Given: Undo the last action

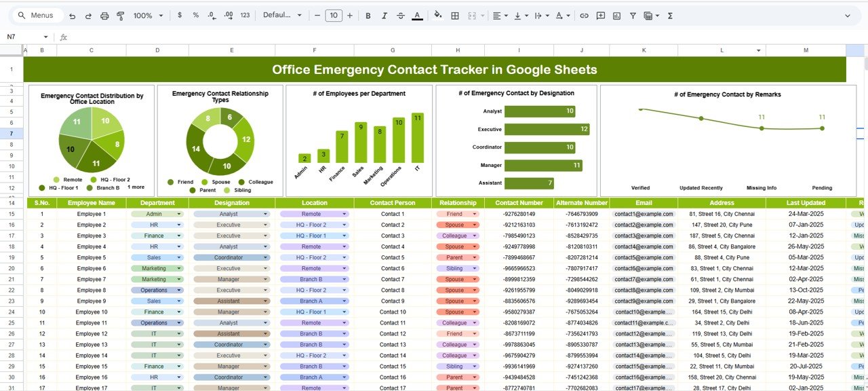Looking at the screenshot, I should pyautogui.click(x=73, y=15).
